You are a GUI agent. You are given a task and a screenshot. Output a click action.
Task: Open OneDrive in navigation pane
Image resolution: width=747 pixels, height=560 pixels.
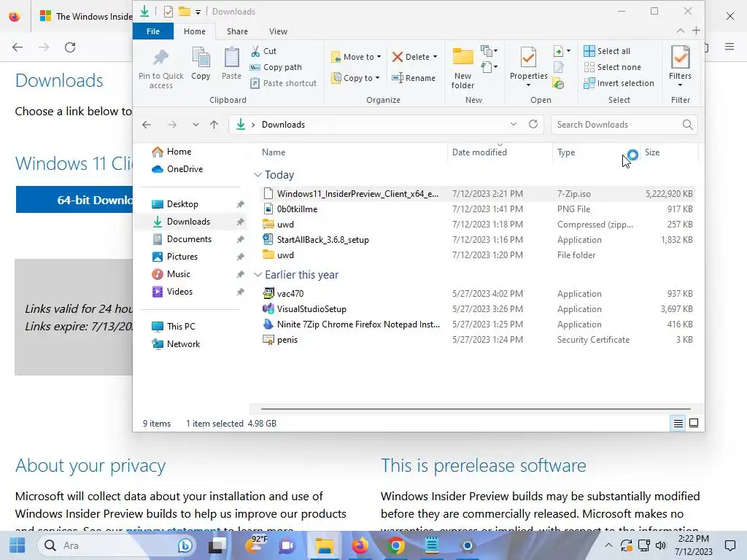(x=185, y=169)
